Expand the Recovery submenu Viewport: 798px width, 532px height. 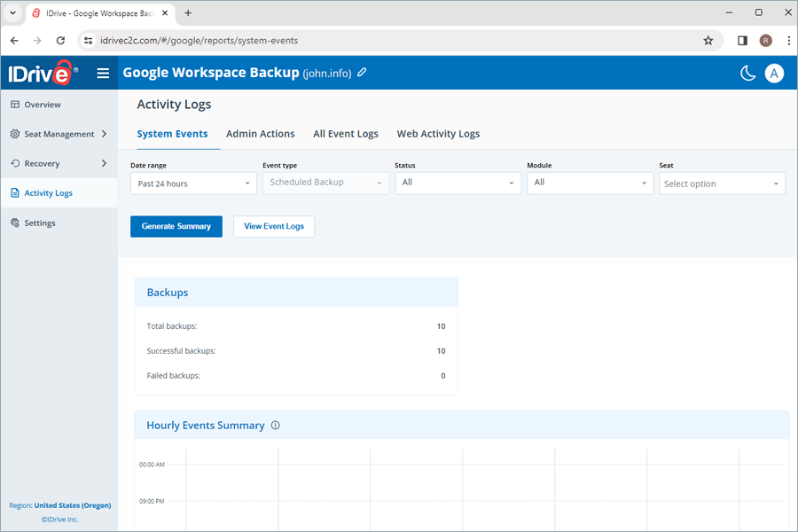[x=104, y=163]
